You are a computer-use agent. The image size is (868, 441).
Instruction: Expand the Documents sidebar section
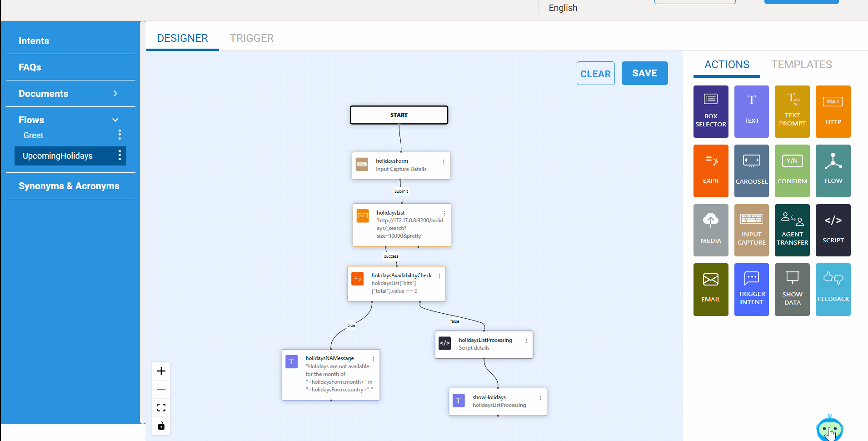115,94
